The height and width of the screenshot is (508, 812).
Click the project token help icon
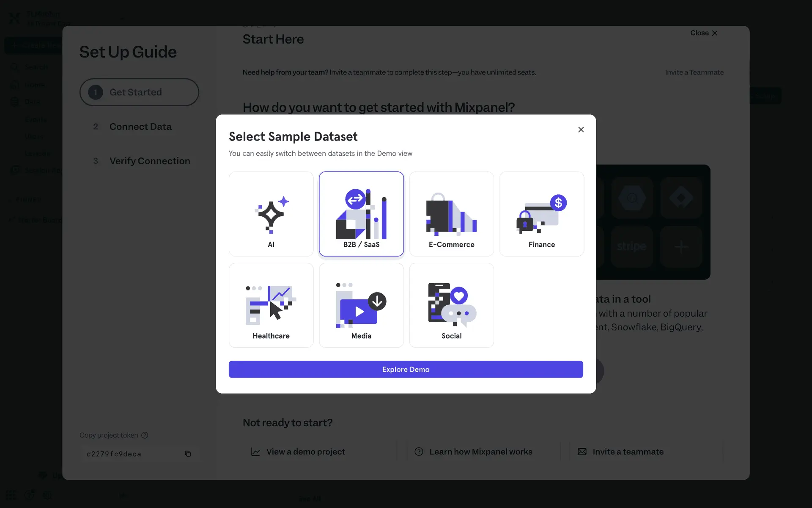145,435
